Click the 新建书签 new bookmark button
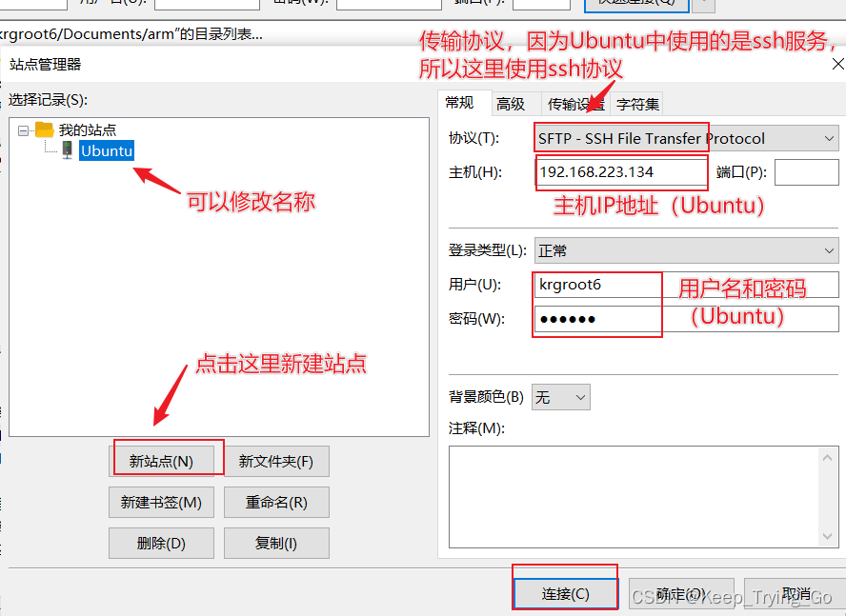This screenshot has height=616, width=846. click(x=161, y=502)
